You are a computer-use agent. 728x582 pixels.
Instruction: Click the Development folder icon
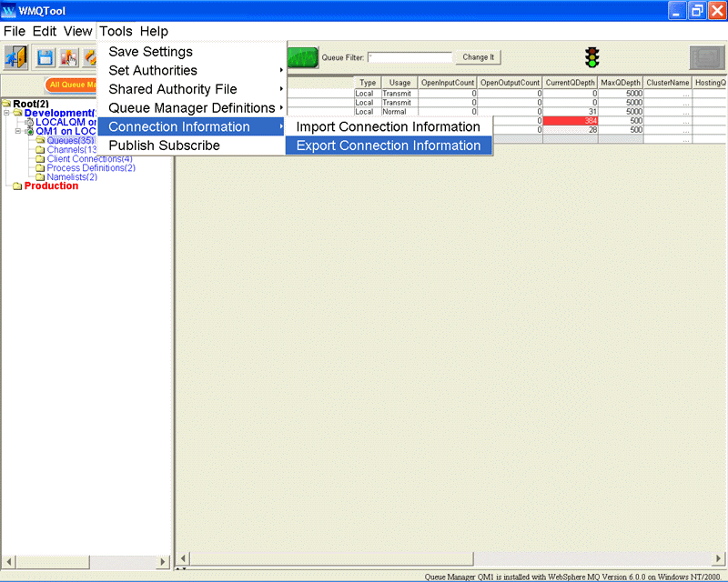click(x=18, y=113)
